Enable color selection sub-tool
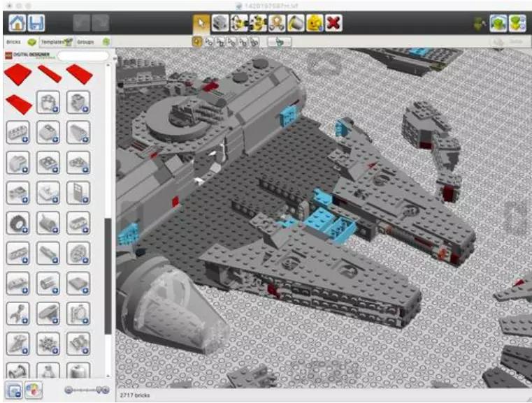Viewport: 532px width, 403px height. pos(231,42)
